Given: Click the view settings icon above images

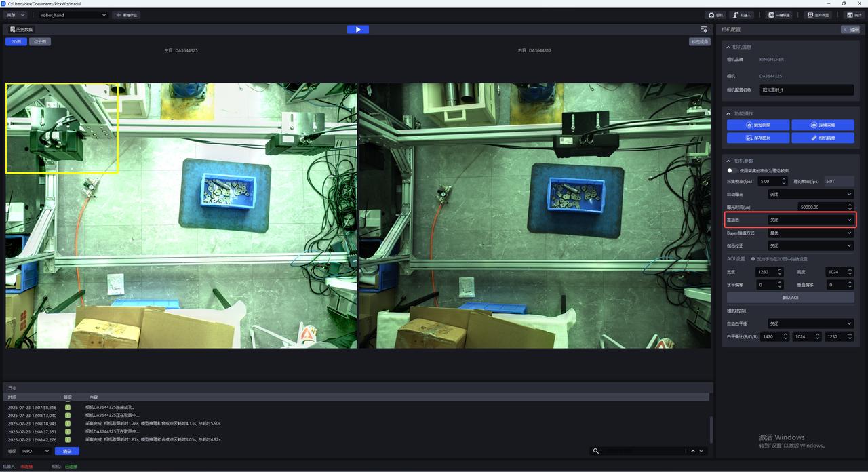Looking at the screenshot, I should 704,29.
